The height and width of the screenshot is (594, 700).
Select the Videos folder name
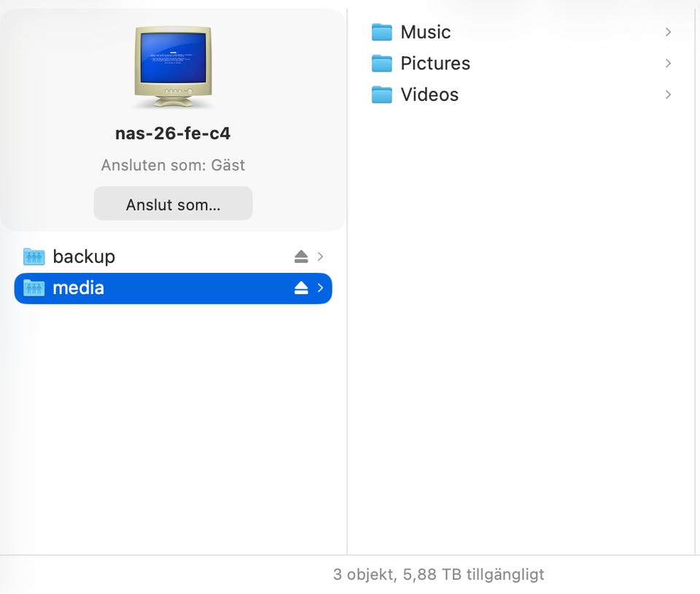pyautogui.click(x=429, y=95)
